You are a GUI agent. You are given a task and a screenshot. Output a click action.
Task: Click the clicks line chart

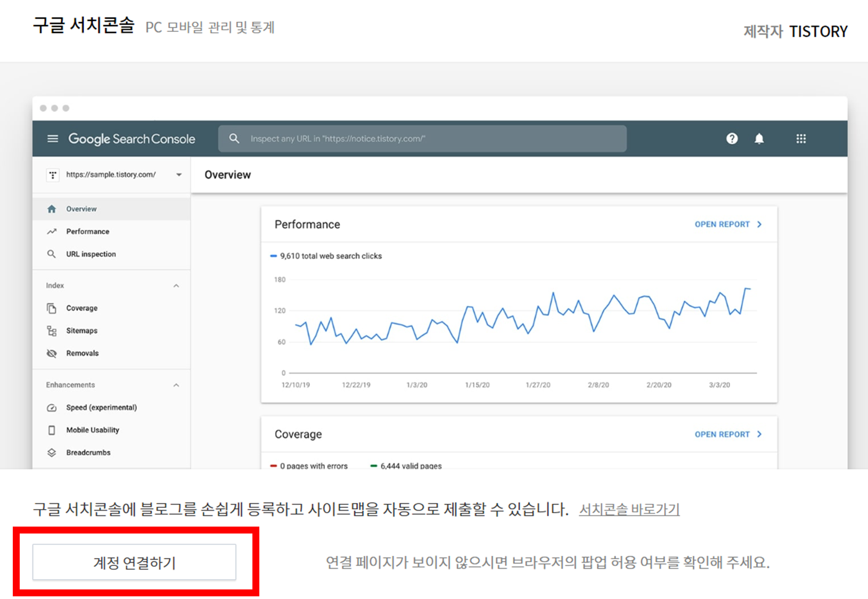(523, 318)
